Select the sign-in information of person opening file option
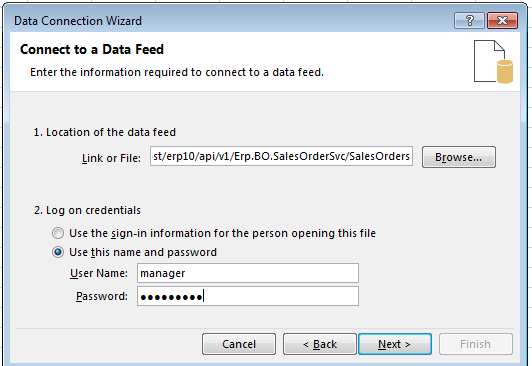 tap(58, 233)
